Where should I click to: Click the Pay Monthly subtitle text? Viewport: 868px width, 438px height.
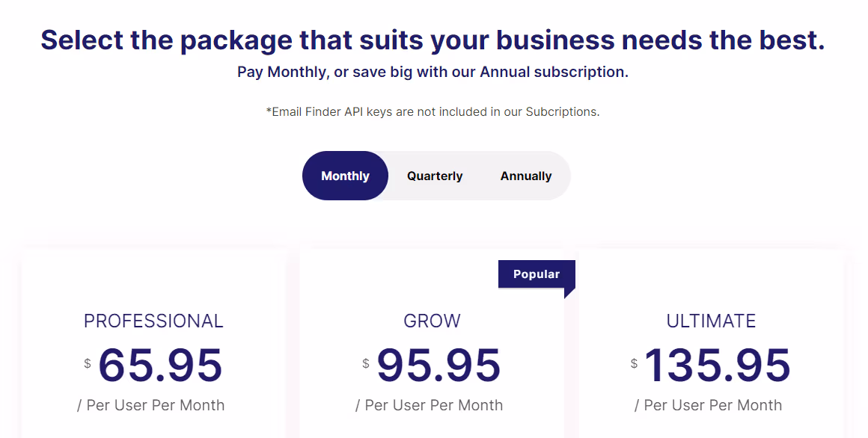pyautogui.click(x=433, y=71)
